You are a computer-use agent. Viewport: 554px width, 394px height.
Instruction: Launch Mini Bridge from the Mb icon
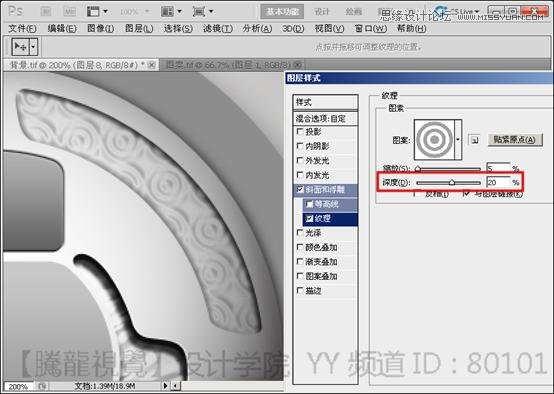(70, 12)
